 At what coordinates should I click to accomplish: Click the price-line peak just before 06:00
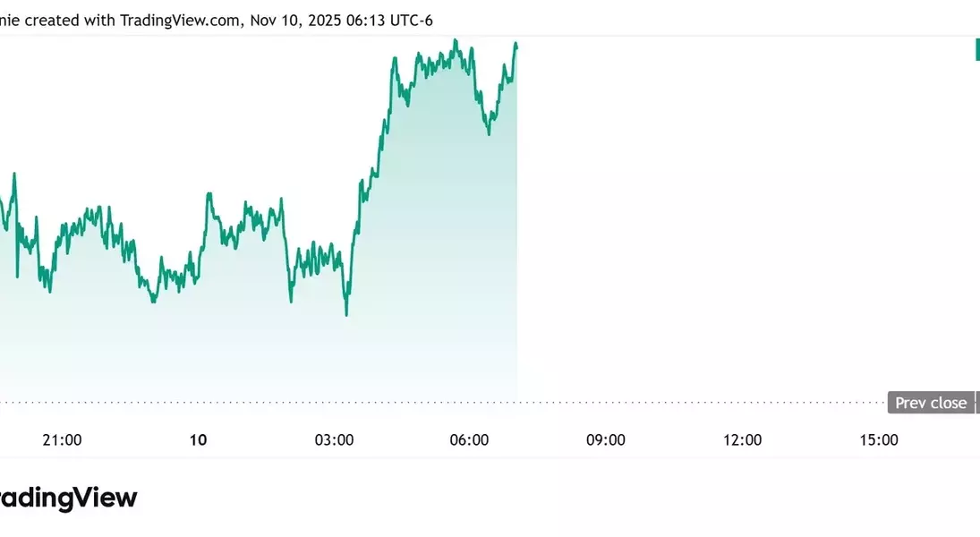pyautogui.click(x=456, y=40)
